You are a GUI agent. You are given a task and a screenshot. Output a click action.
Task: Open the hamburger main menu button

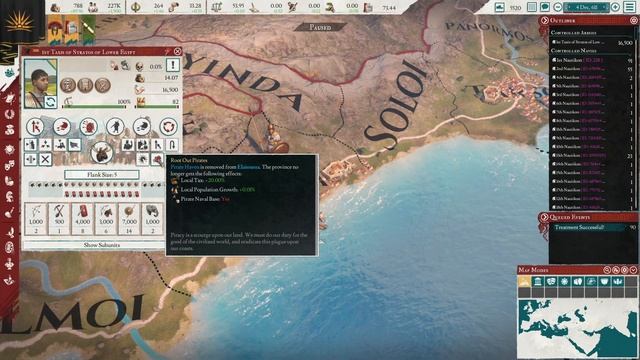click(630, 7)
